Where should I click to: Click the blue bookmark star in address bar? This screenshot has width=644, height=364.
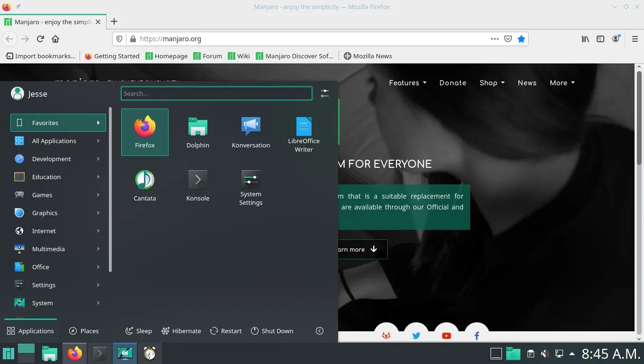coord(521,39)
